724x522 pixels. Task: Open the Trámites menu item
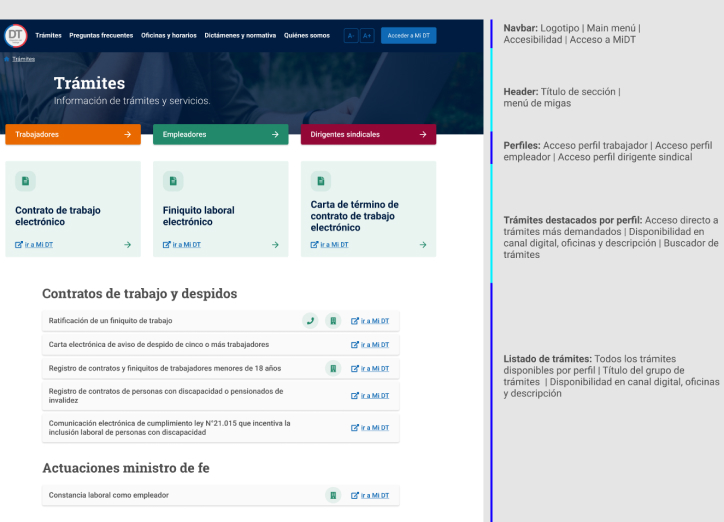coord(48,36)
